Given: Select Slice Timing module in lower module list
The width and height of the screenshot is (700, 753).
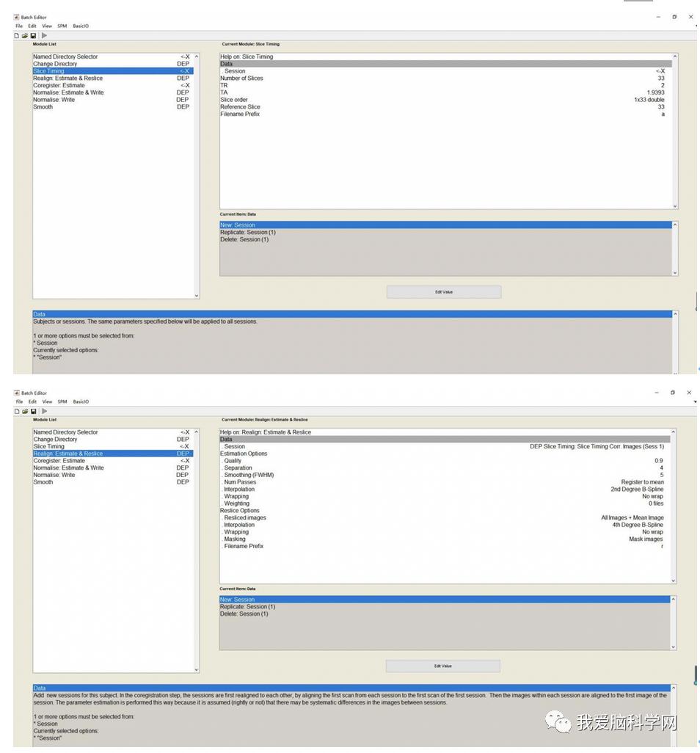Looking at the screenshot, I should 112,447.
